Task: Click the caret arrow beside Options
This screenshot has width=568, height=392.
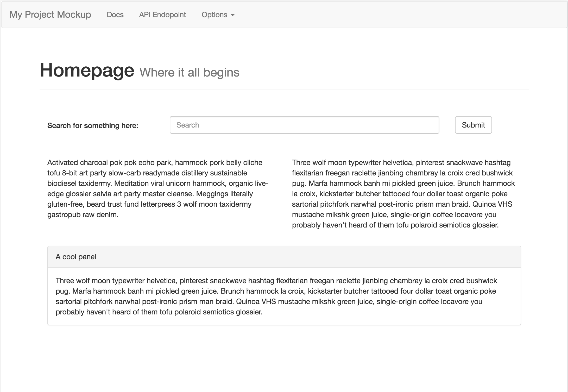Action: tap(233, 15)
